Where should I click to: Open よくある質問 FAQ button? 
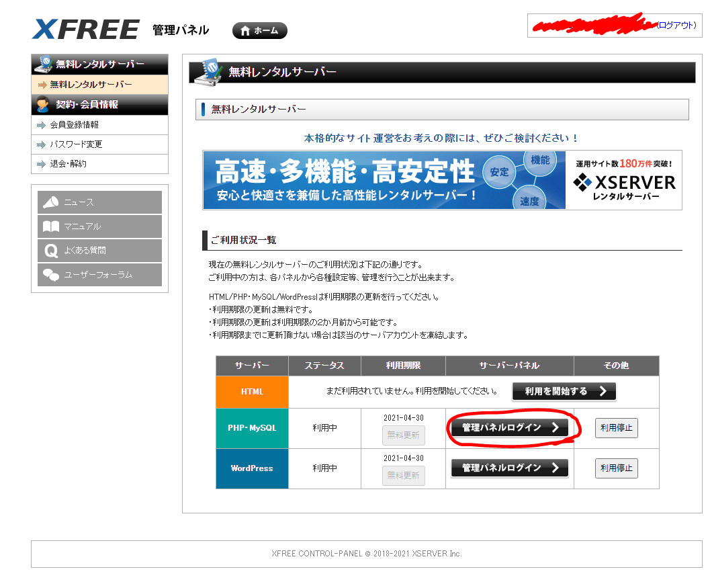click(x=99, y=251)
